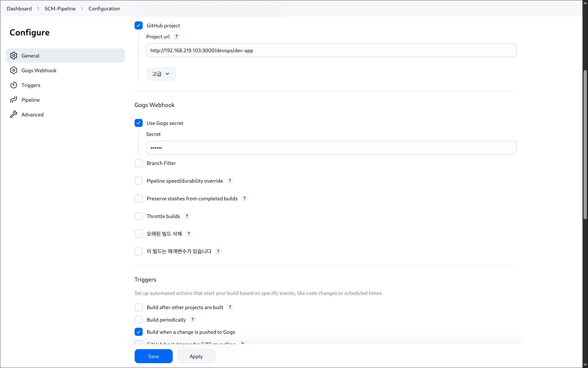This screenshot has width=588, height=368.
Task: Click the Save button
Action: click(154, 356)
